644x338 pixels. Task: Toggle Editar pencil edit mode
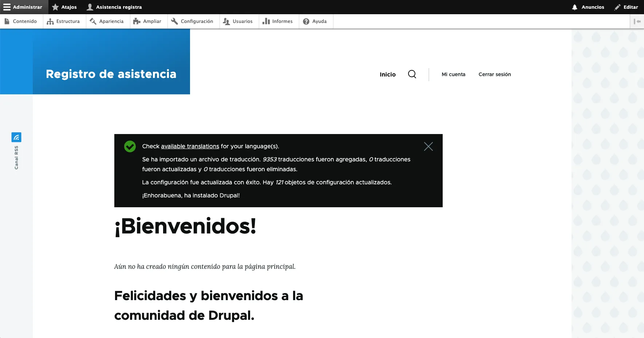coord(626,7)
